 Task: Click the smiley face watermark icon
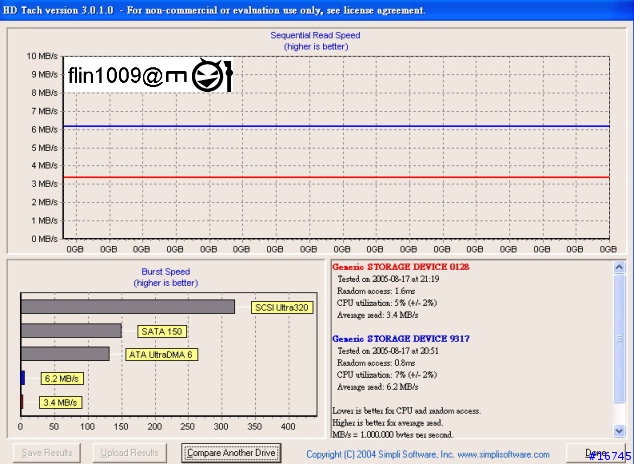[207, 75]
